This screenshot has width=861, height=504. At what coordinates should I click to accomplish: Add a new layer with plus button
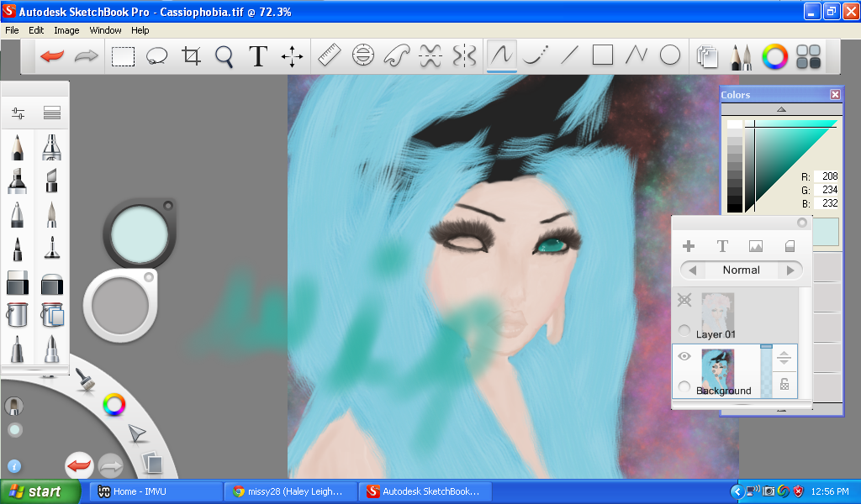[689, 246]
